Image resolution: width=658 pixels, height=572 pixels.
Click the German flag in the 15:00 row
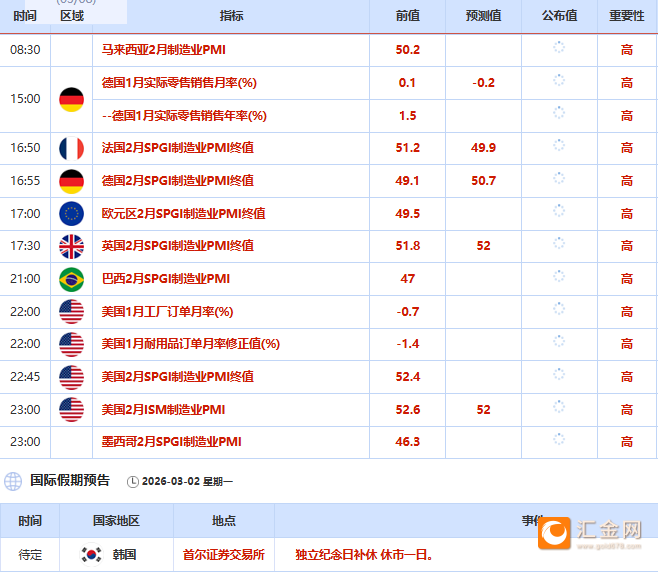pyautogui.click(x=71, y=99)
